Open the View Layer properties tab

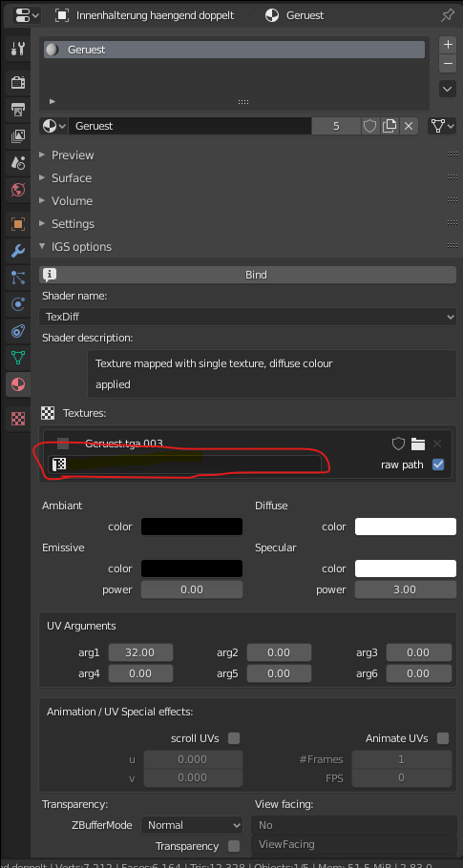[18, 135]
